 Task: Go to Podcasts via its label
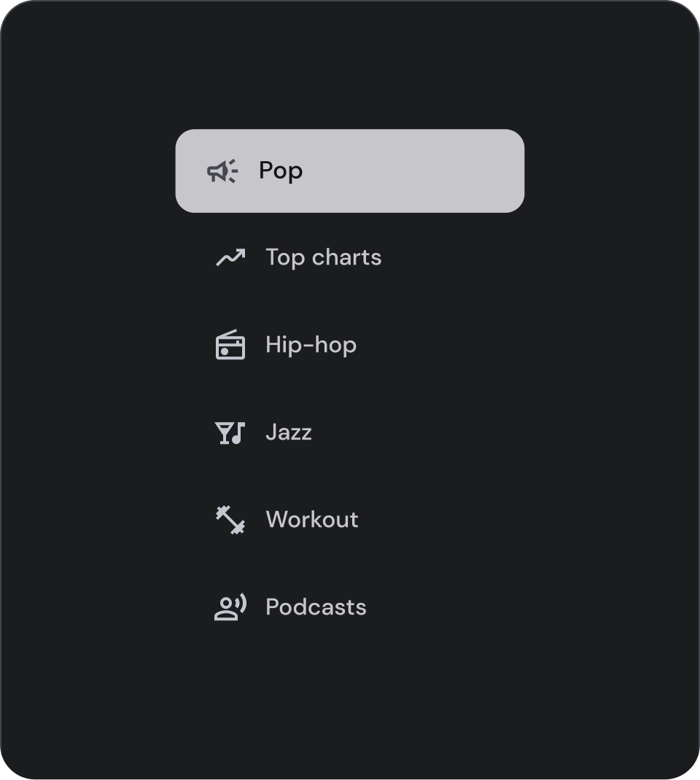(x=316, y=607)
